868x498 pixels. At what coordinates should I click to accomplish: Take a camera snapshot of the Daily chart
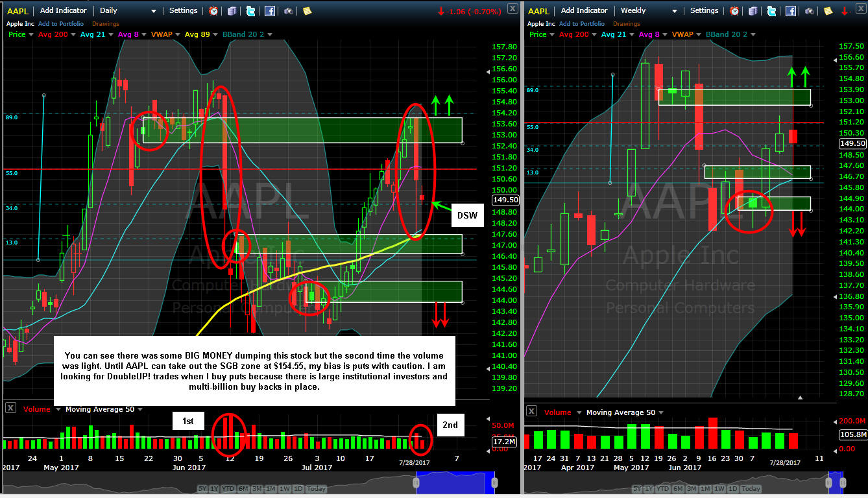point(289,11)
